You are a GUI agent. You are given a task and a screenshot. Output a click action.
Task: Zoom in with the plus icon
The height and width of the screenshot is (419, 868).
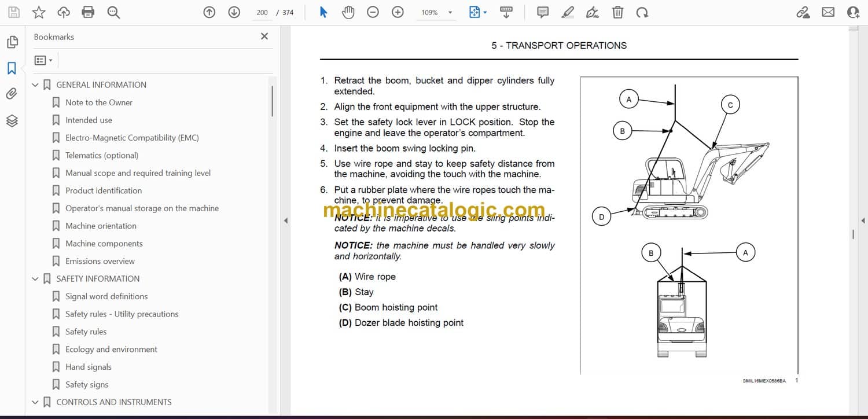(x=398, y=12)
